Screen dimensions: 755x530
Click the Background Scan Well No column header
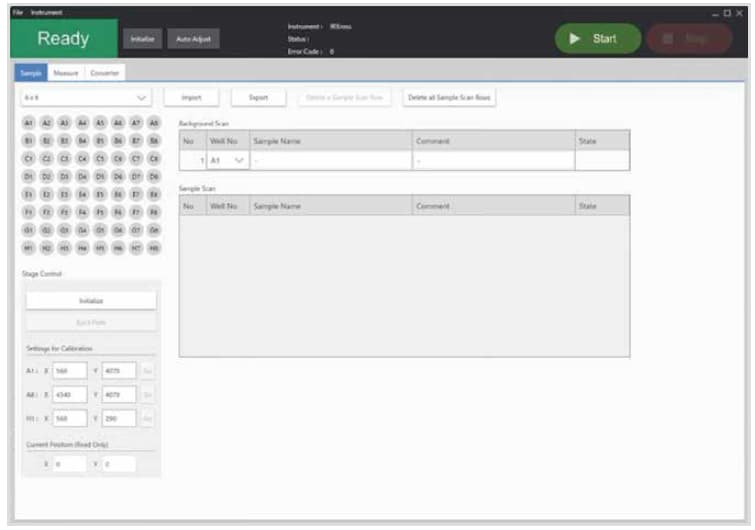coord(228,141)
